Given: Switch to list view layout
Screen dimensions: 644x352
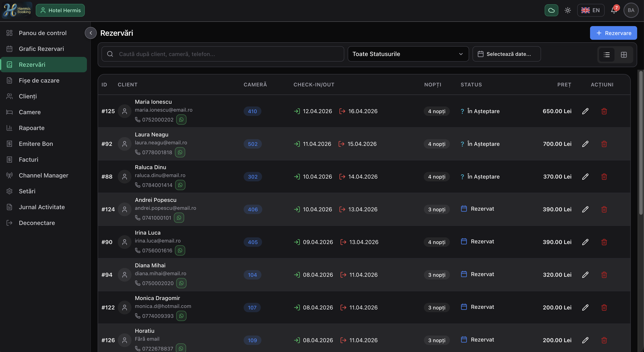Looking at the screenshot, I should click(x=607, y=55).
